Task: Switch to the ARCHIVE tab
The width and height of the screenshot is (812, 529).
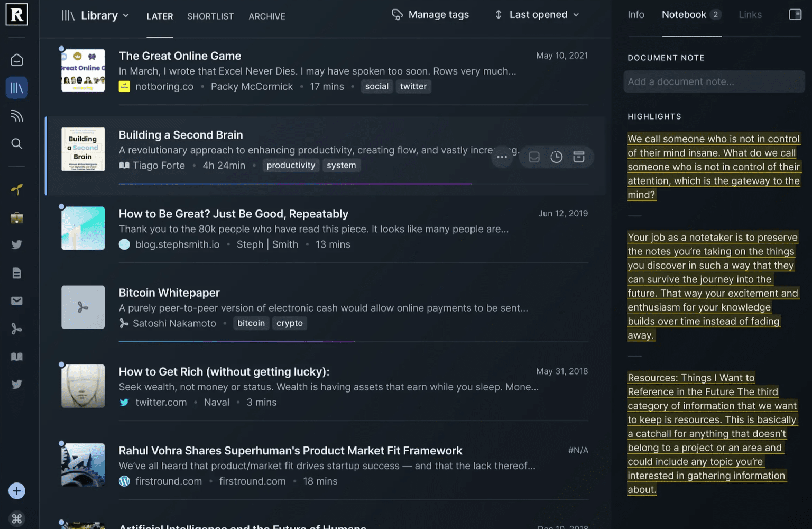Action: click(267, 16)
